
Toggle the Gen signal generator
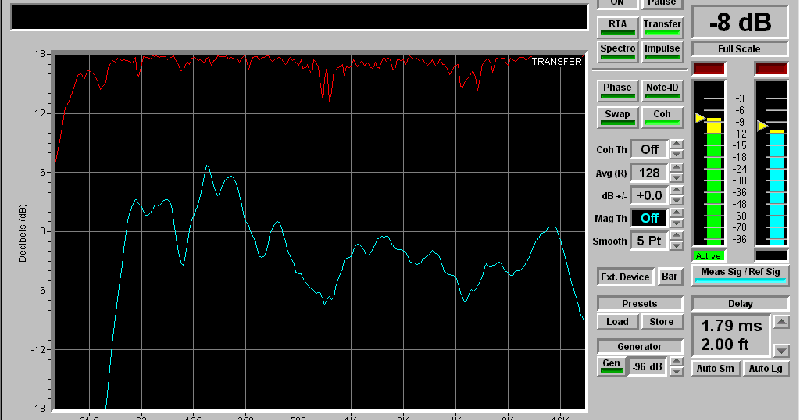(611, 366)
